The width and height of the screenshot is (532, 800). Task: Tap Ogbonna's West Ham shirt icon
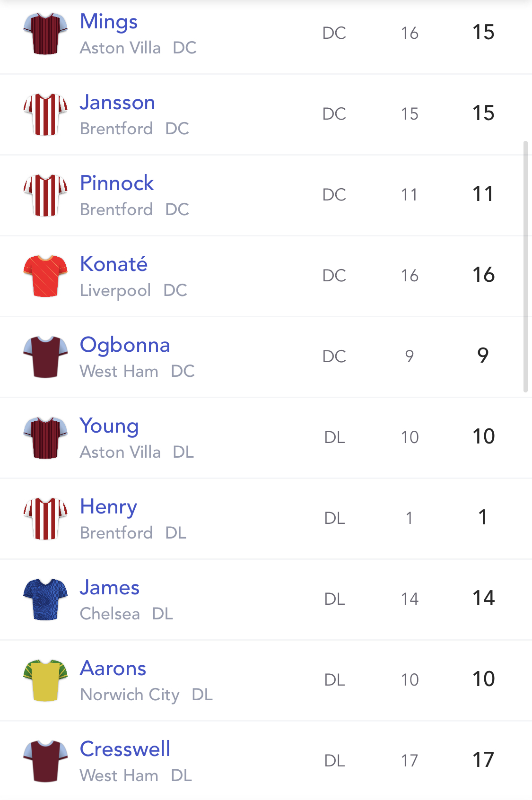click(x=45, y=357)
